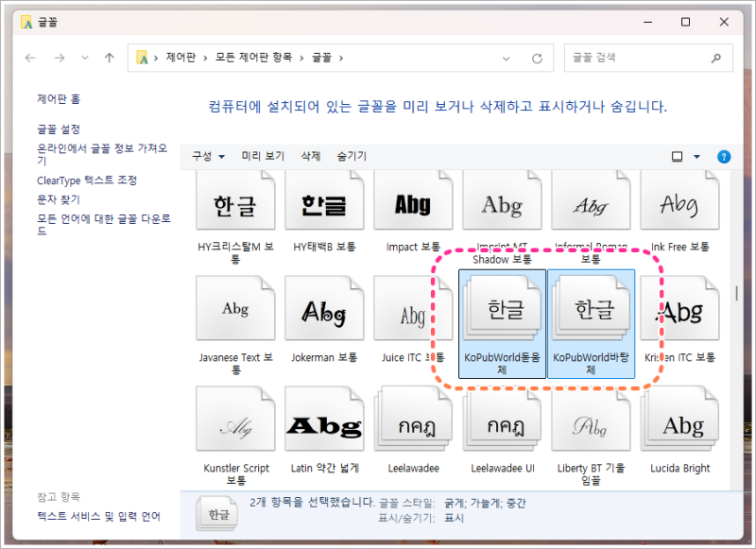Select the KoPubWorld돋움체 font family icon
Viewport: 756px width, 549px height.
pyautogui.click(x=502, y=308)
